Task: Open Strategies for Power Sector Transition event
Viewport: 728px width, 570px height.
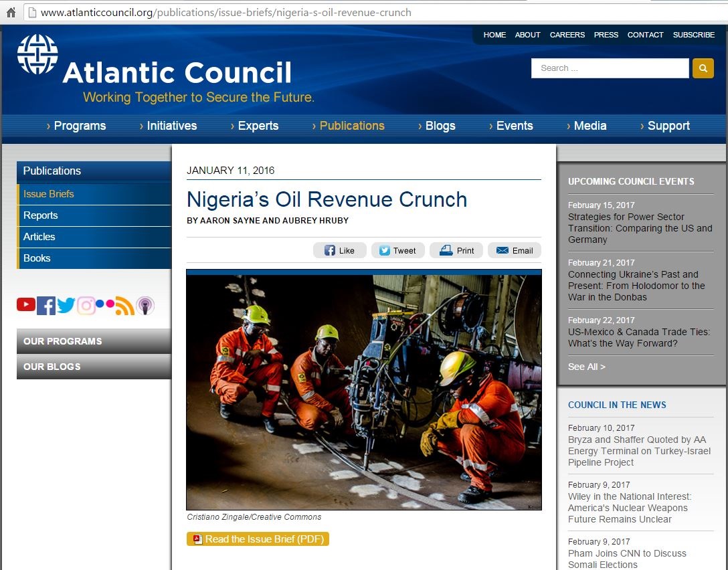Action: [640, 228]
